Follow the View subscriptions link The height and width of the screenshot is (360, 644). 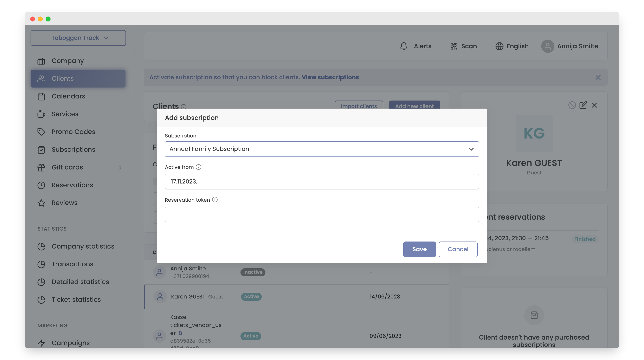point(330,77)
